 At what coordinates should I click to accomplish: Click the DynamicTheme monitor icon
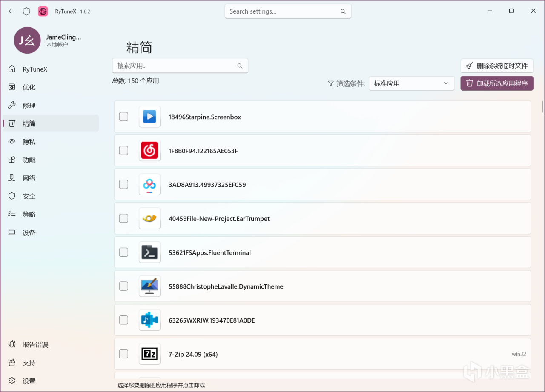coord(149,286)
